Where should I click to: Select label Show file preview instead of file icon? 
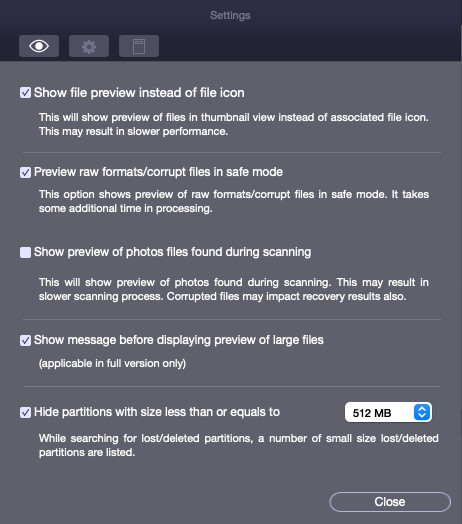click(139, 93)
